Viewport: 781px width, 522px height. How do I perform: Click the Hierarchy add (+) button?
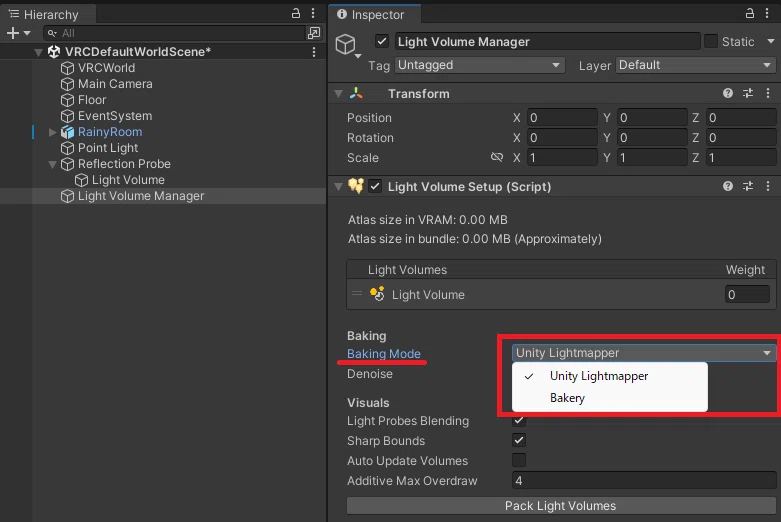(13, 33)
